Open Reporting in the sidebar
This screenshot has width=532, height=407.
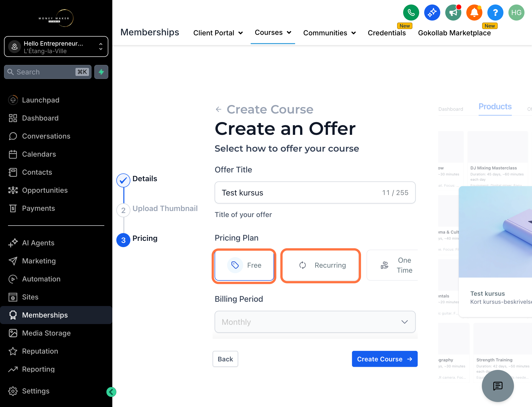coord(56,369)
